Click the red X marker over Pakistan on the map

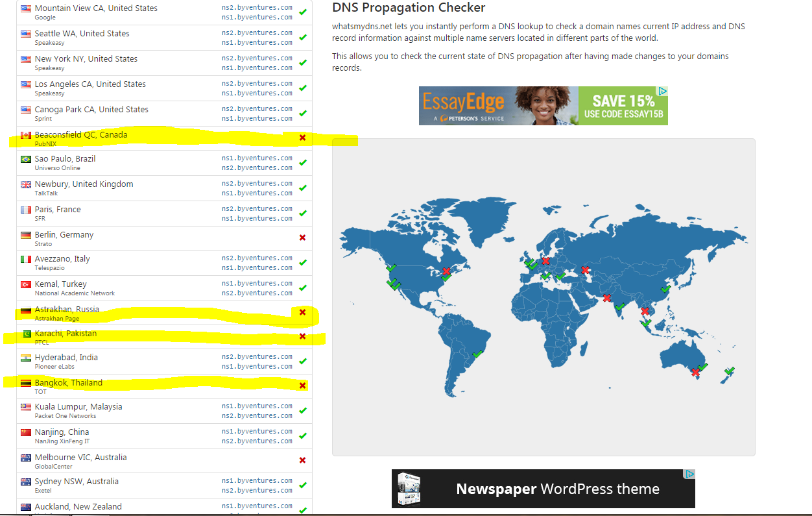click(x=606, y=298)
